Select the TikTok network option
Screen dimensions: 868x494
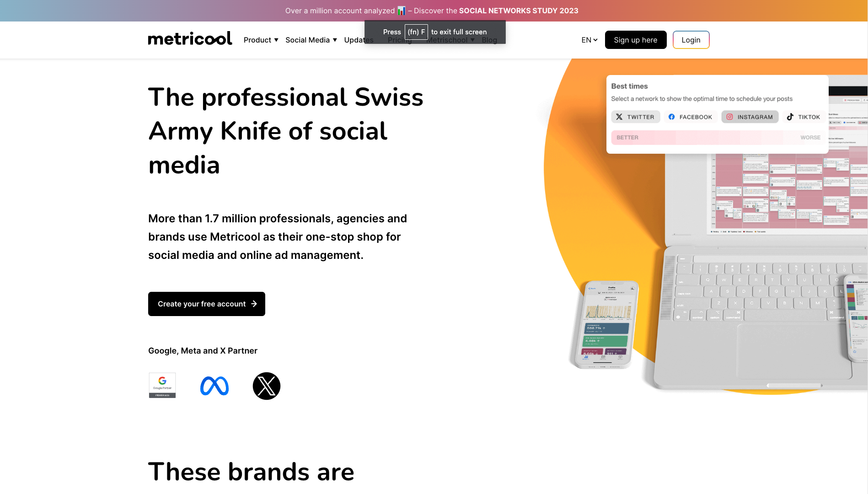[x=804, y=117]
